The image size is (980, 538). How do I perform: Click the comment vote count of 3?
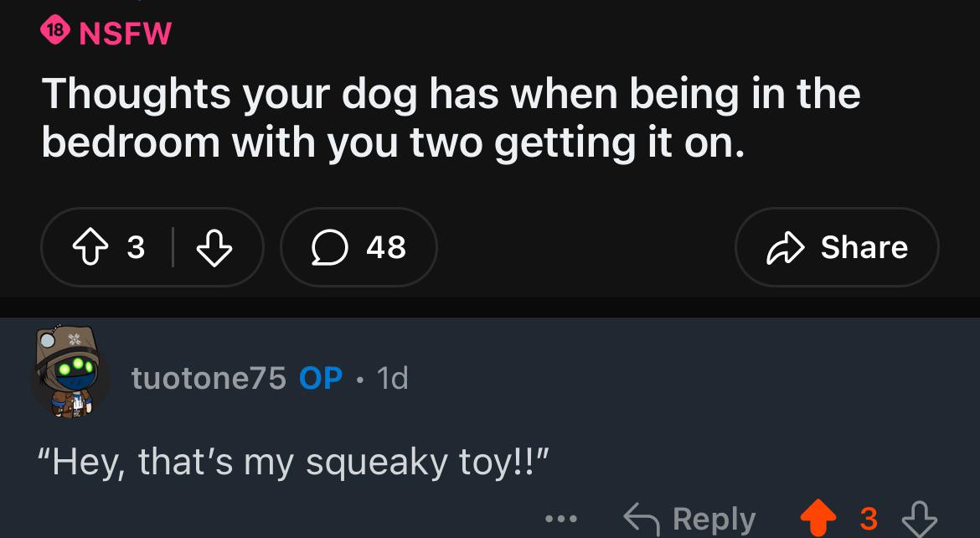(869, 518)
